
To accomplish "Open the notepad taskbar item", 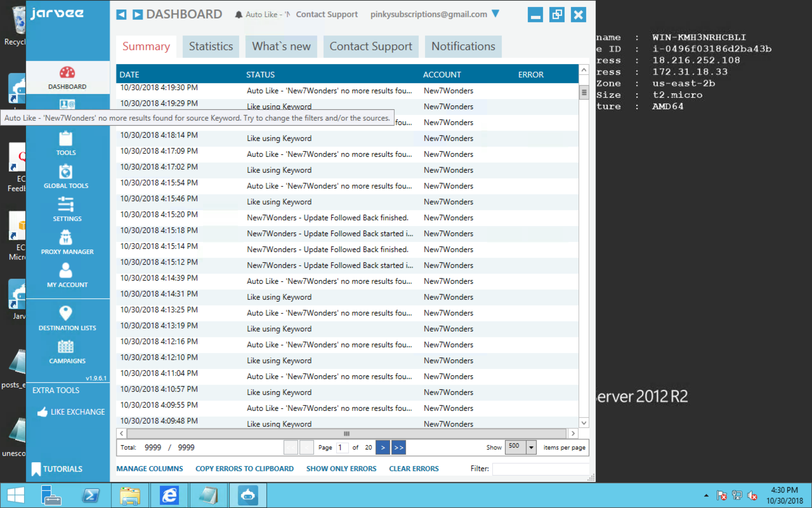I will [x=209, y=495].
